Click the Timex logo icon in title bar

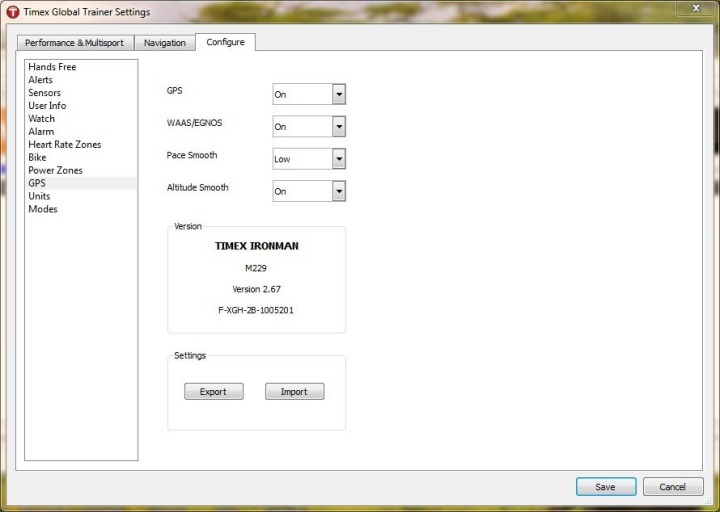[13, 12]
